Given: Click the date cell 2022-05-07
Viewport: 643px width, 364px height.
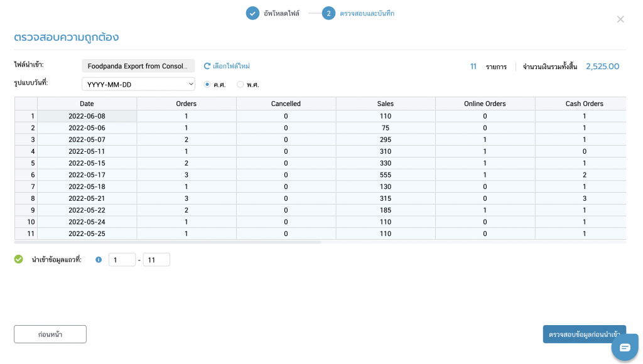Looking at the screenshot, I should (87, 139).
